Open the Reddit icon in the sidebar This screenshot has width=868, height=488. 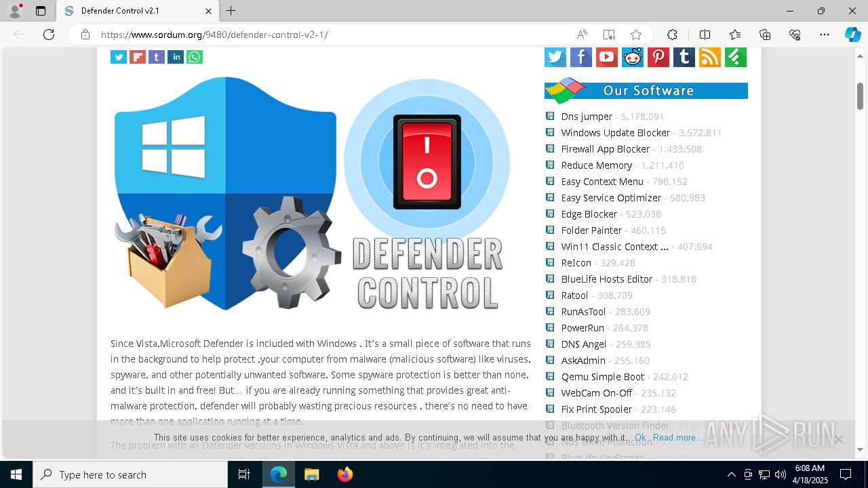[633, 57]
